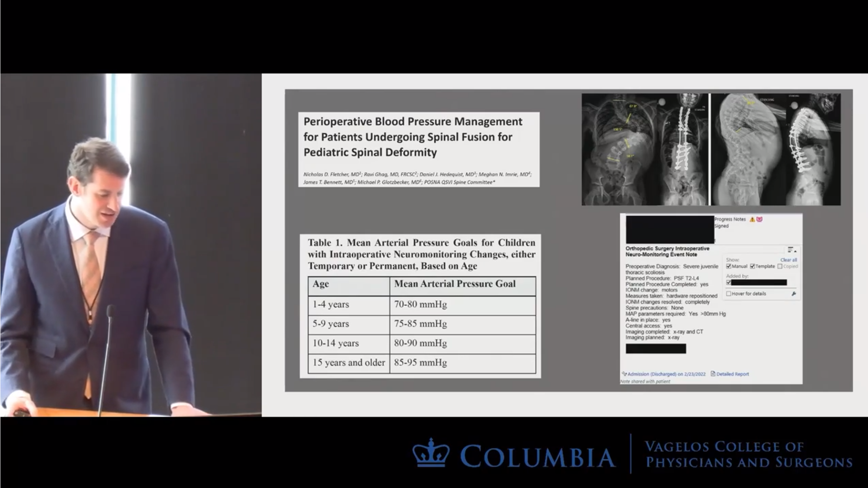The image size is (868, 488).
Task: Click the 85-95 mmHg table cell
Action: (x=463, y=363)
